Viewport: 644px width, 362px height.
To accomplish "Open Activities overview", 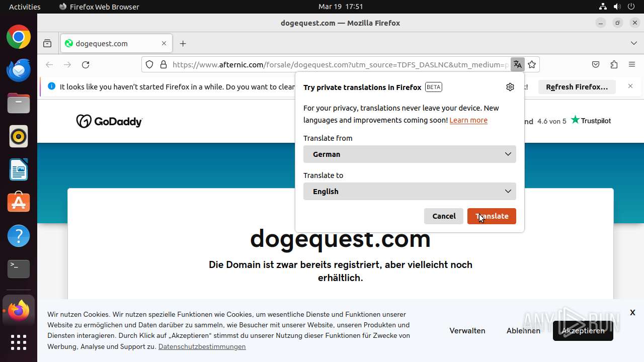I will click(x=25, y=7).
